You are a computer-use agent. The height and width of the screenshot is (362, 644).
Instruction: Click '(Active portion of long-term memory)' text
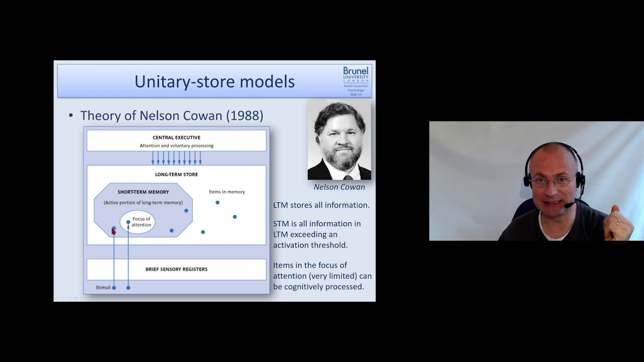pyautogui.click(x=143, y=203)
